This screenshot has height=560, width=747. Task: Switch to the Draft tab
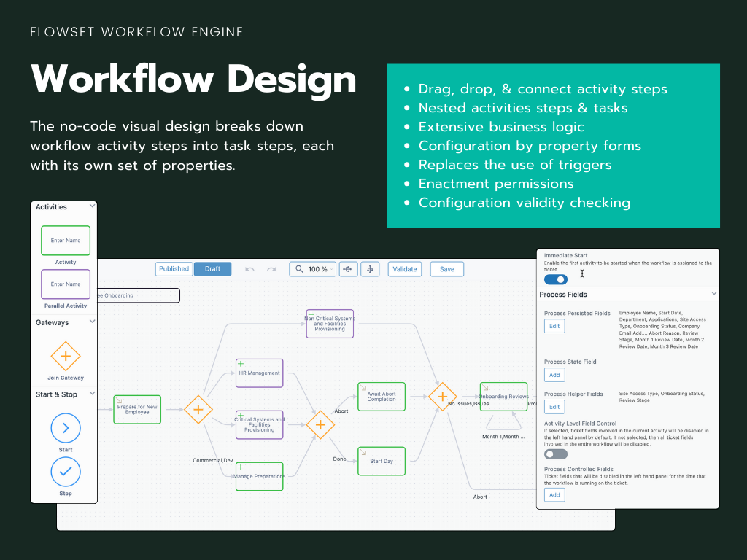(212, 269)
